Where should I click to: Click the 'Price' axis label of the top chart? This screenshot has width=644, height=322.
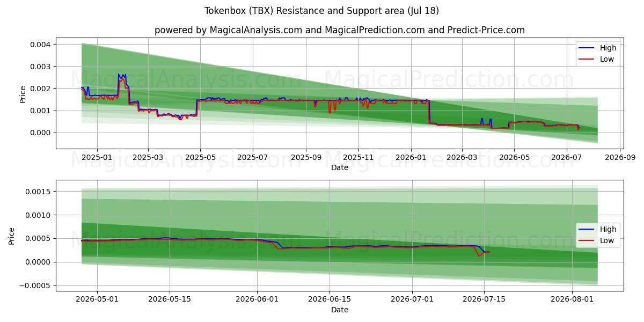coord(23,94)
